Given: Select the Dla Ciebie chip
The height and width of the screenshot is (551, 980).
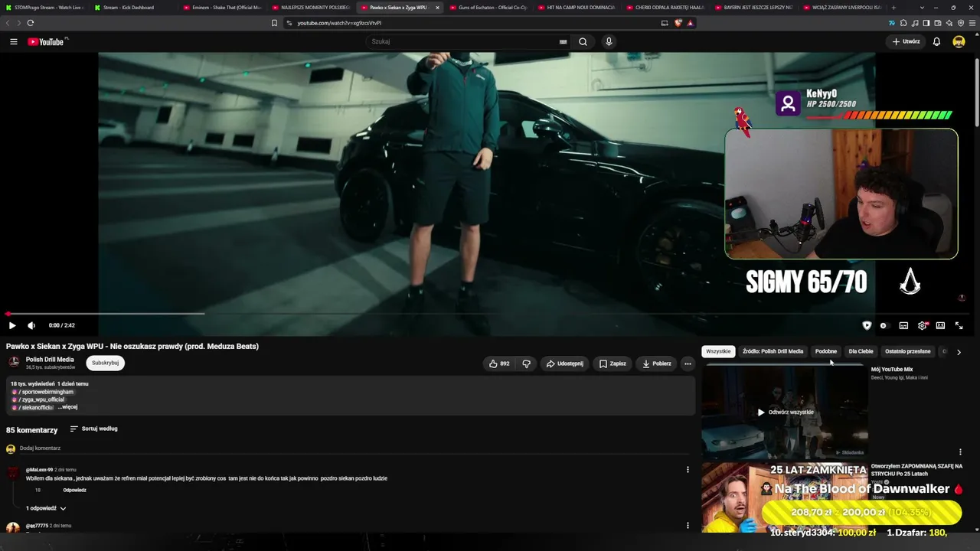Looking at the screenshot, I should [x=861, y=351].
